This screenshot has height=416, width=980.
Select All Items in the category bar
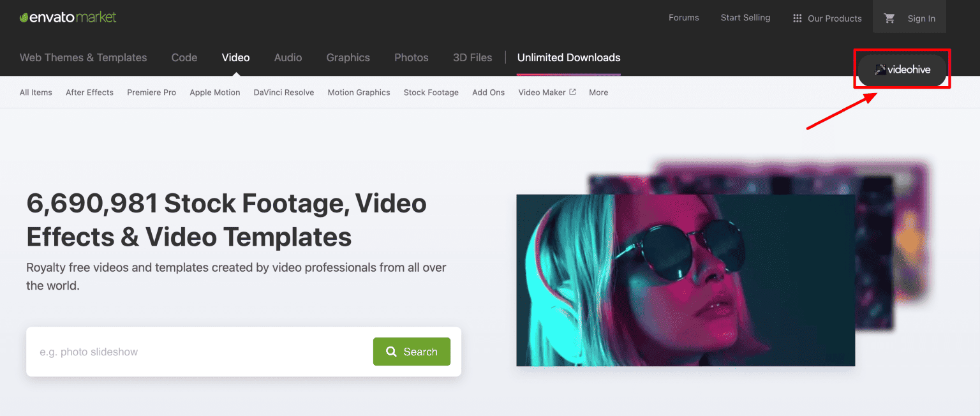point(36,93)
